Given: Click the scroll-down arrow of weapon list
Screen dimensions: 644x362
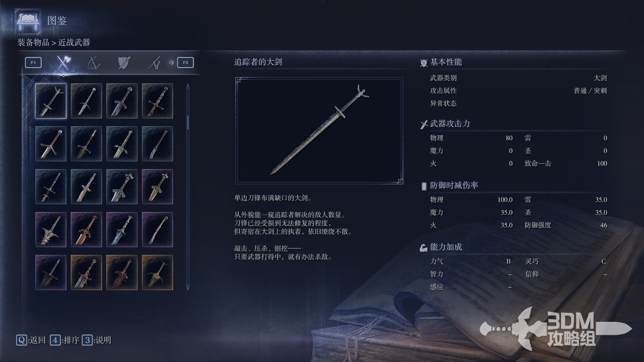Looking at the screenshot, I should [188, 287].
